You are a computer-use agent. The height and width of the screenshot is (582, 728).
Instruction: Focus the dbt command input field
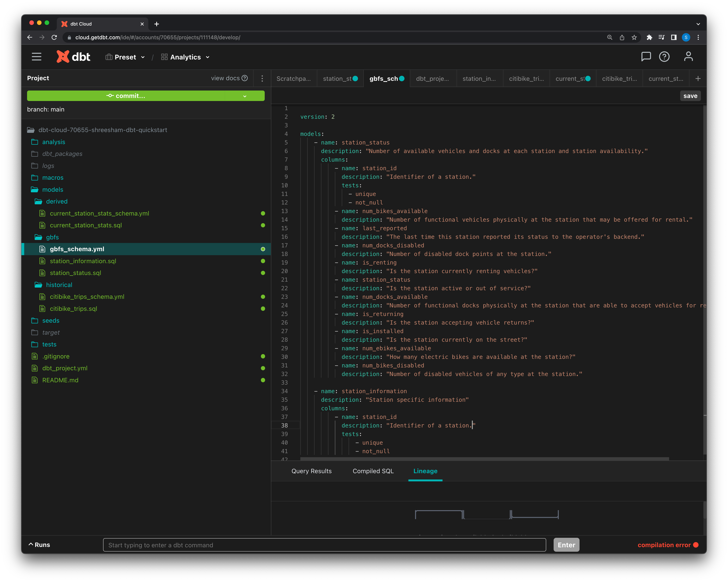point(324,545)
